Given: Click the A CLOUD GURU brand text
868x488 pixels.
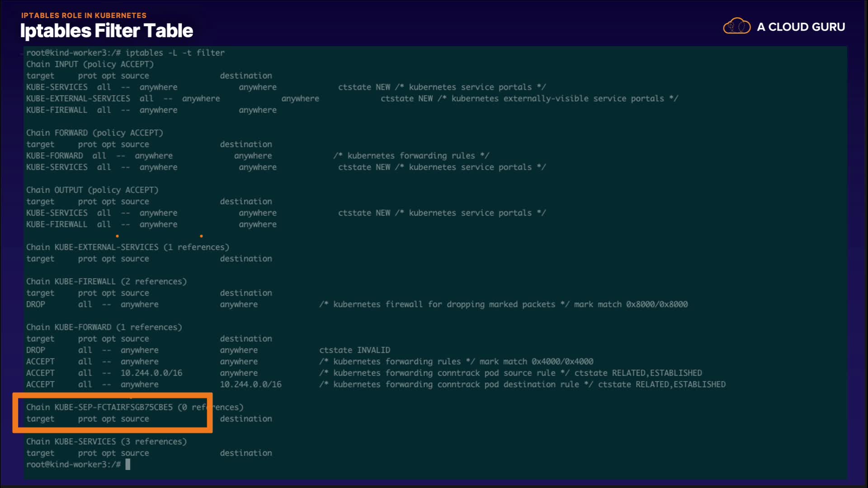Looking at the screenshot, I should (801, 27).
